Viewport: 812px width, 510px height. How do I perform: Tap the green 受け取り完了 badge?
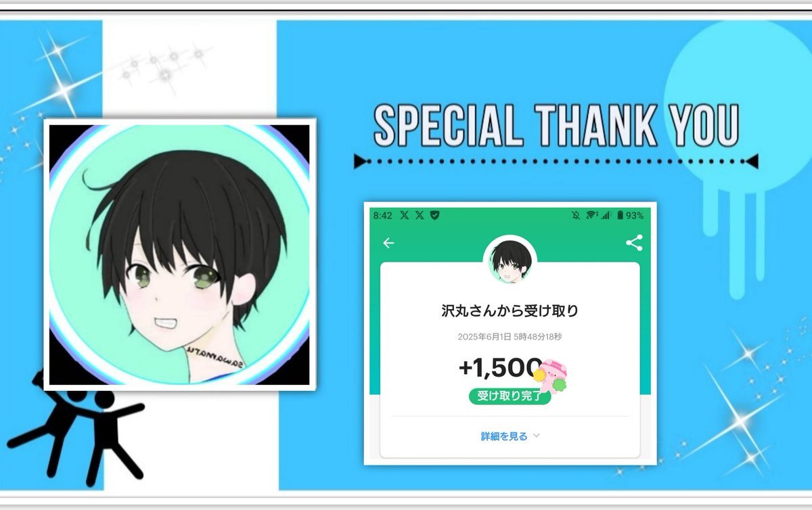pyautogui.click(x=510, y=396)
